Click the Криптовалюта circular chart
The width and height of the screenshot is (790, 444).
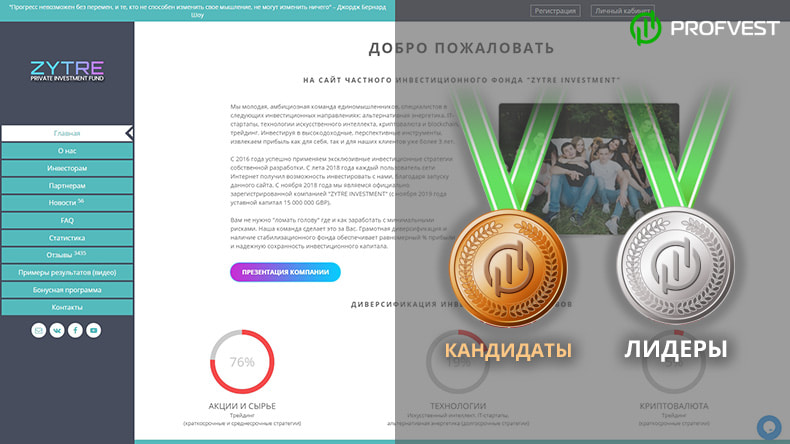tap(674, 362)
